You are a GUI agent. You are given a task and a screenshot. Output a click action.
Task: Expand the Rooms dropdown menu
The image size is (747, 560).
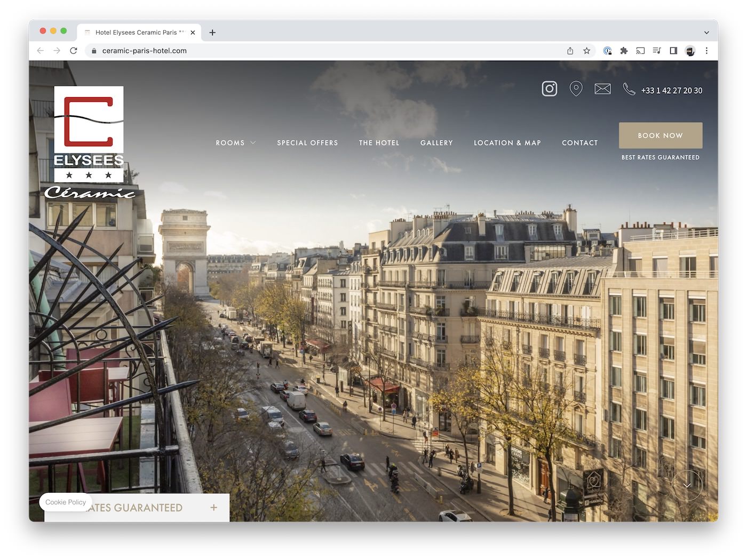click(x=235, y=143)
